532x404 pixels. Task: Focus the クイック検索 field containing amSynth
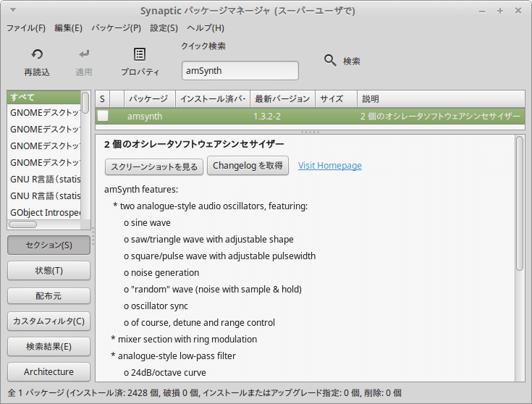click(240, 71)
